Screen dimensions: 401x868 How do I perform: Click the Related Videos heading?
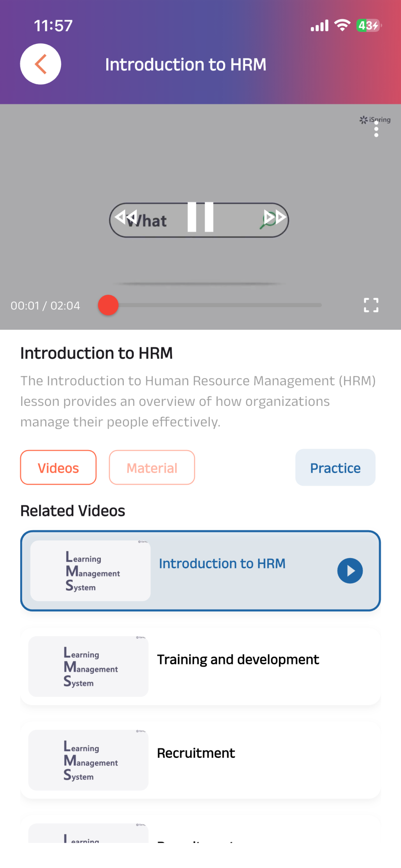[x=73, y=511]
